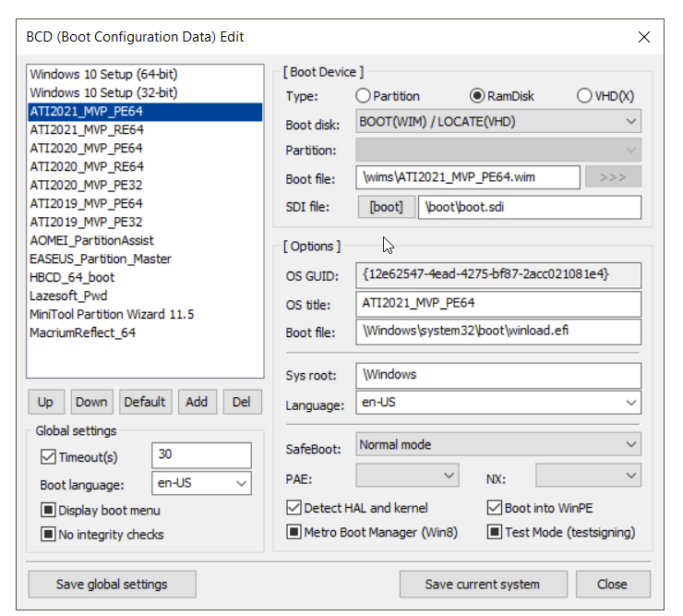The width and height of the screenshot is (683, 616).
Task: Click the OS GUID field
Action: [498, 275]
